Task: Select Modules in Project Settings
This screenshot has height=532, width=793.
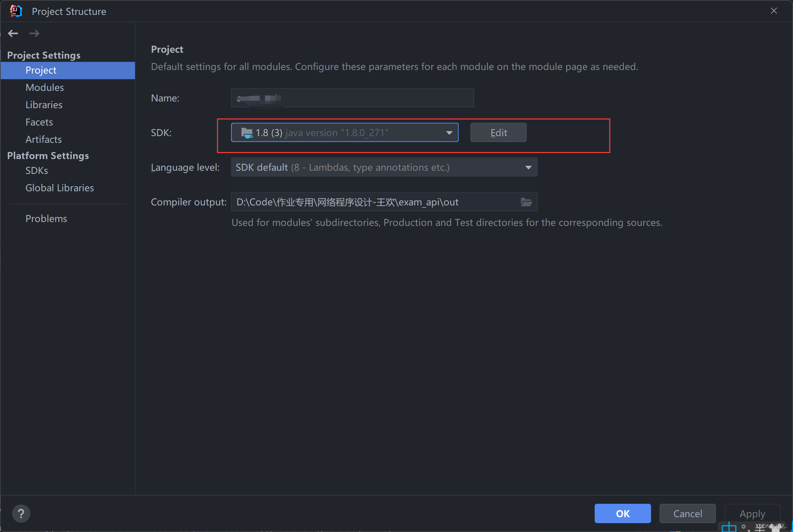Action: click(45, 88)
